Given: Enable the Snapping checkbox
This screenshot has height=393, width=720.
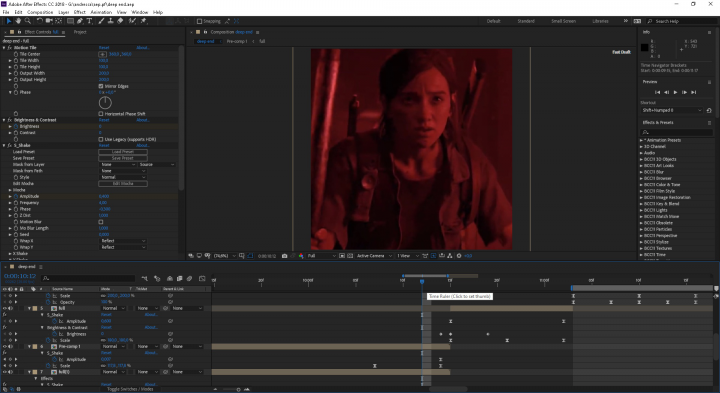Looking at the screenshot, I should point(199,21).
